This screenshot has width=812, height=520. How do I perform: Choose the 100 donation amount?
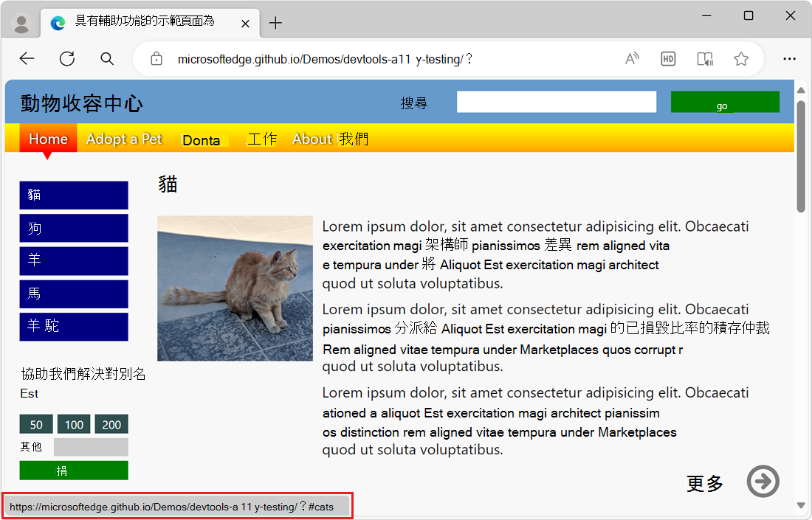pos(74,424)
